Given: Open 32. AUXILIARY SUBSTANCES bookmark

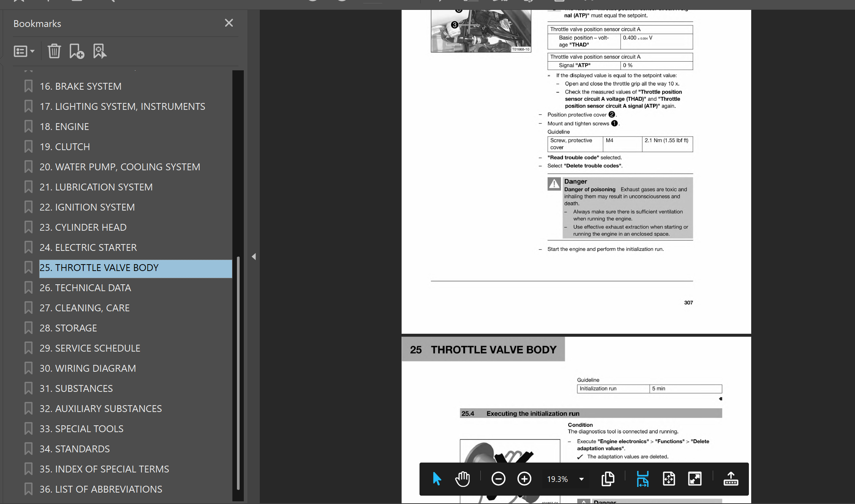Looking at the screenshot, I should point(101,409).
